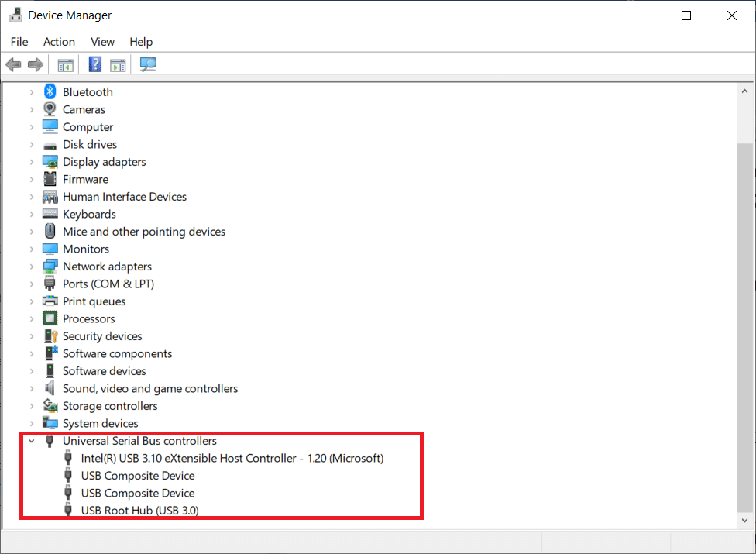Click the Device Manager title bar icon

click(x=16, y=15)
